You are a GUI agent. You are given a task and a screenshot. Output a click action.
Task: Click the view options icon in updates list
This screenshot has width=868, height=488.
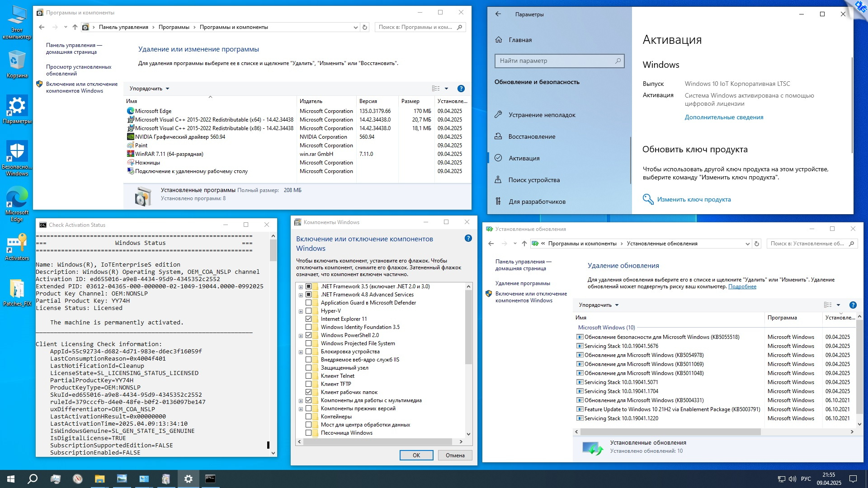[x=828, y=305]
